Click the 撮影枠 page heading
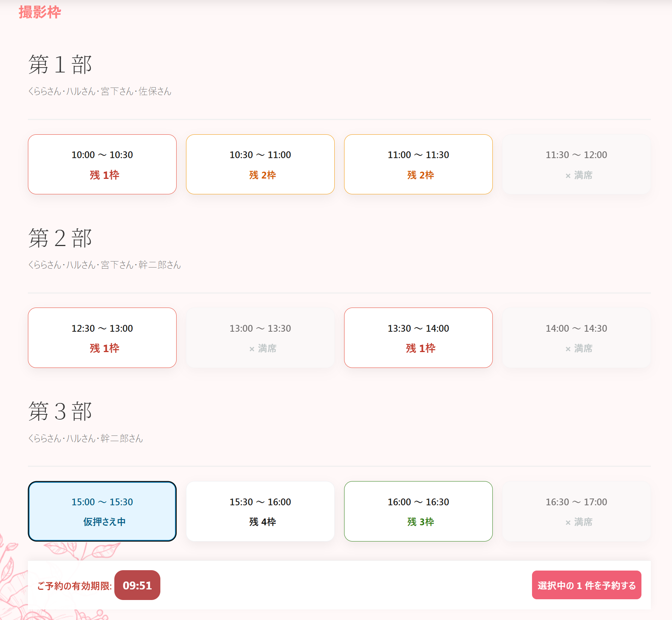 click(40, 12)
